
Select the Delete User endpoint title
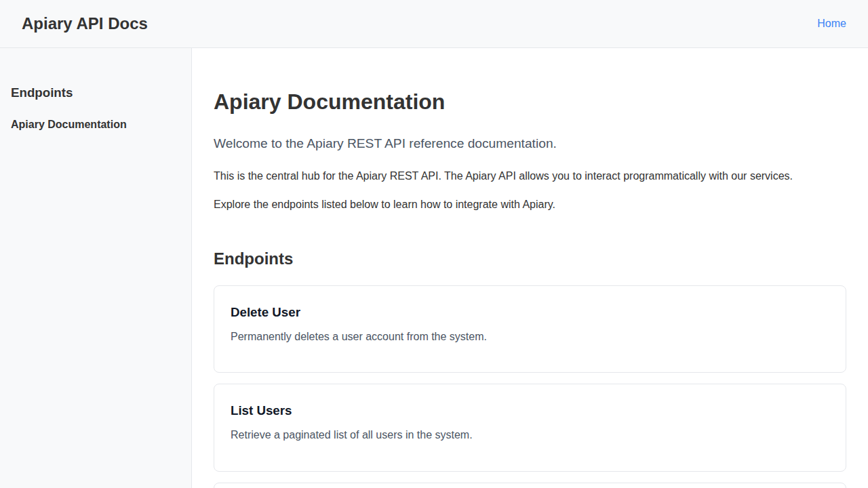[265, 312]
